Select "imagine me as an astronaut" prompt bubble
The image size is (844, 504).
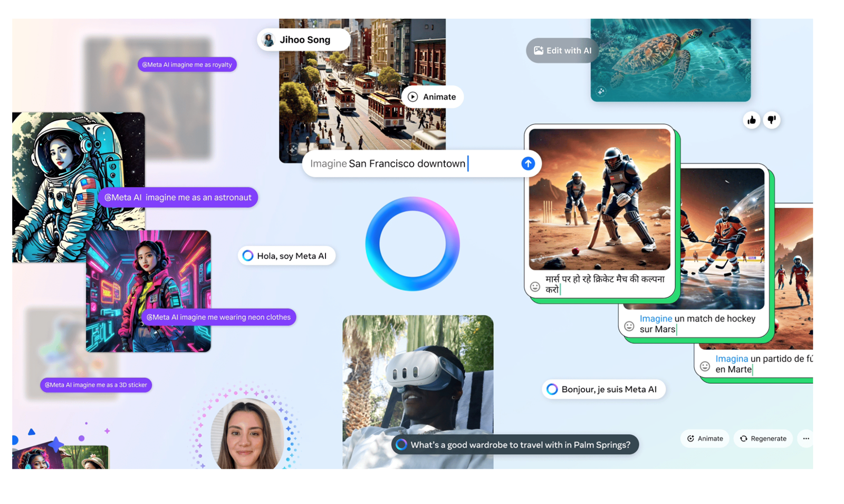pos(178,198)
